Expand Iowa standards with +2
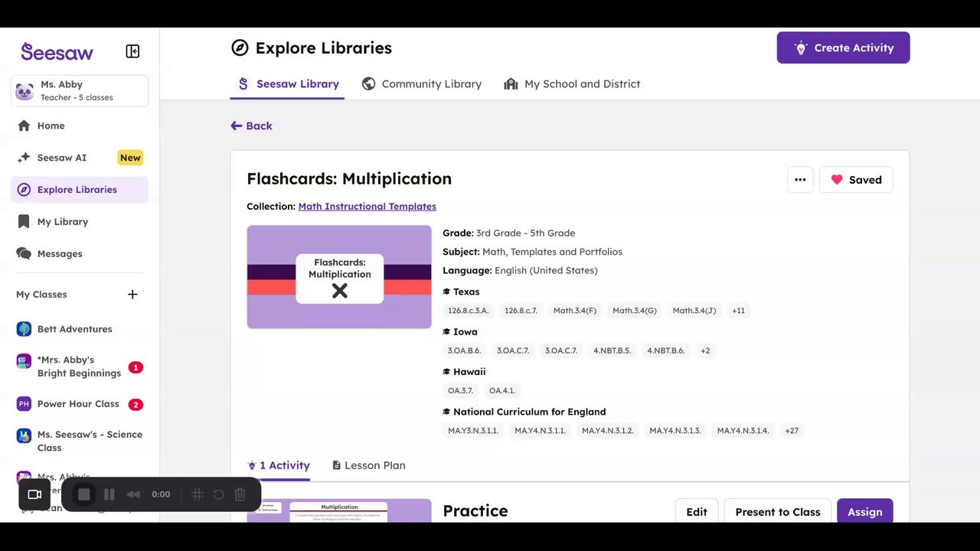The height and width of the screenshot is (551, 980). click(705, 350)
